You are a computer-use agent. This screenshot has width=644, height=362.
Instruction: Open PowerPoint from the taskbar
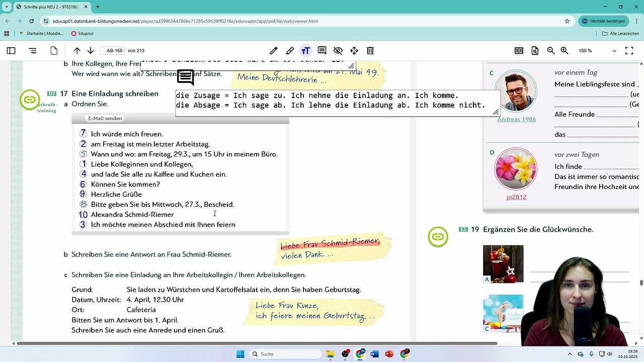point(389,354)
